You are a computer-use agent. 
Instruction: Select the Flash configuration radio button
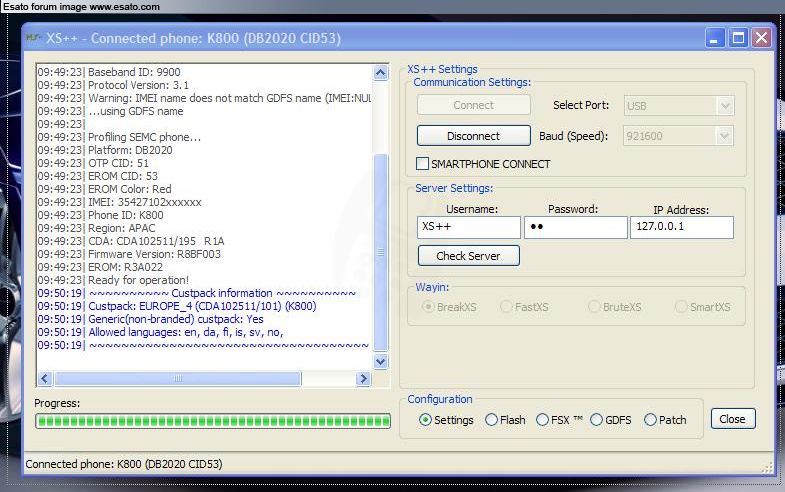[492, 420]
